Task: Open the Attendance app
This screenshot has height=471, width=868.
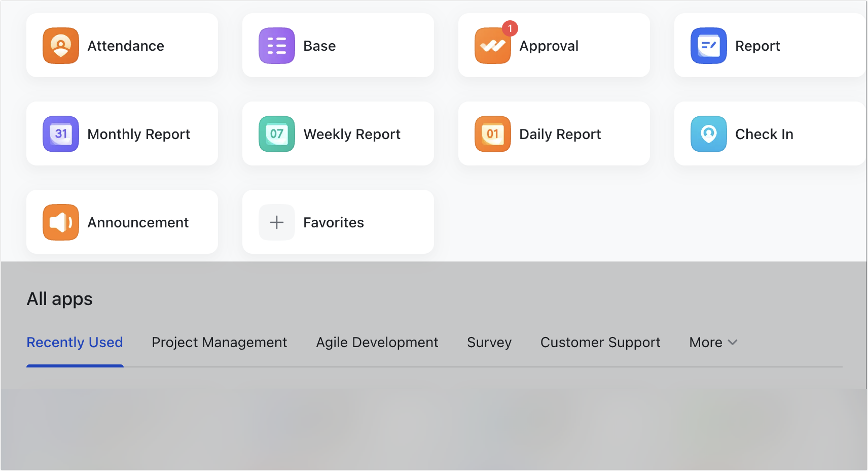Action: click(122, 46)
